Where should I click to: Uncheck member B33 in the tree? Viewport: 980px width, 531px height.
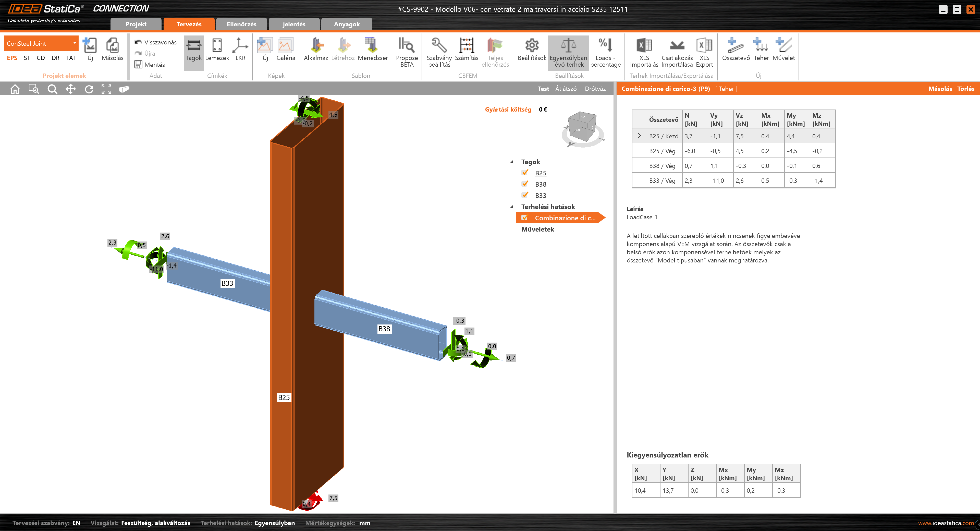pos(525,195)
